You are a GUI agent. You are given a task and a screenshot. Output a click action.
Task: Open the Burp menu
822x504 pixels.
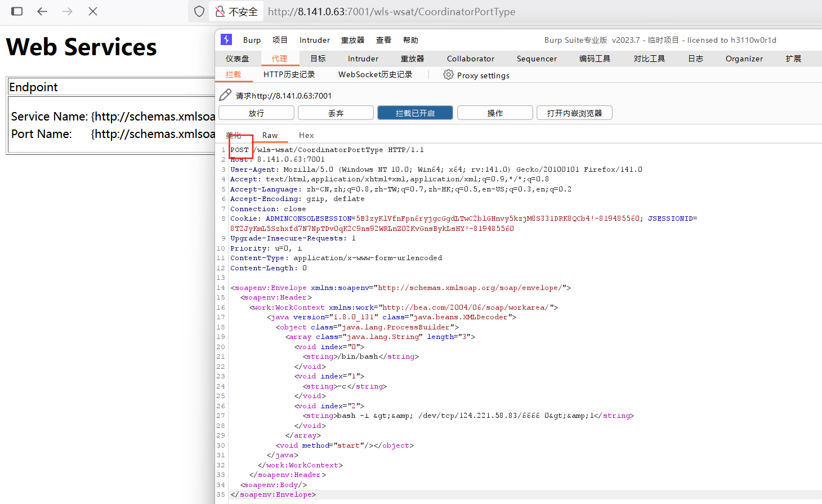(x=252, y=40)
